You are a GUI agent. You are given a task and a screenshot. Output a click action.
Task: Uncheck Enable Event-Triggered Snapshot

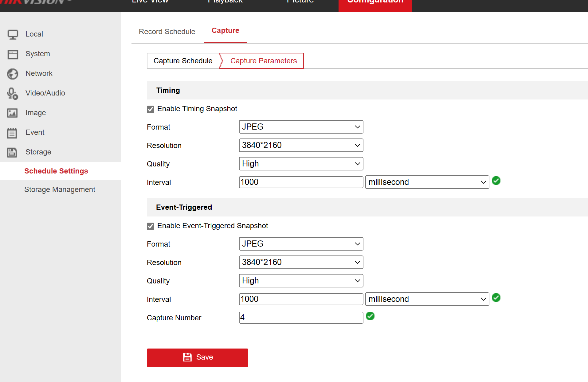coord(151,226)
